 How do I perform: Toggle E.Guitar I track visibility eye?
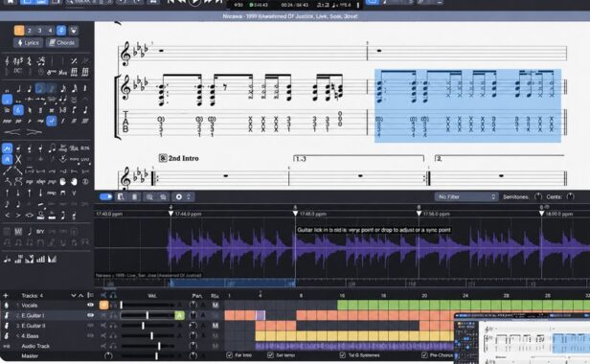90,315
